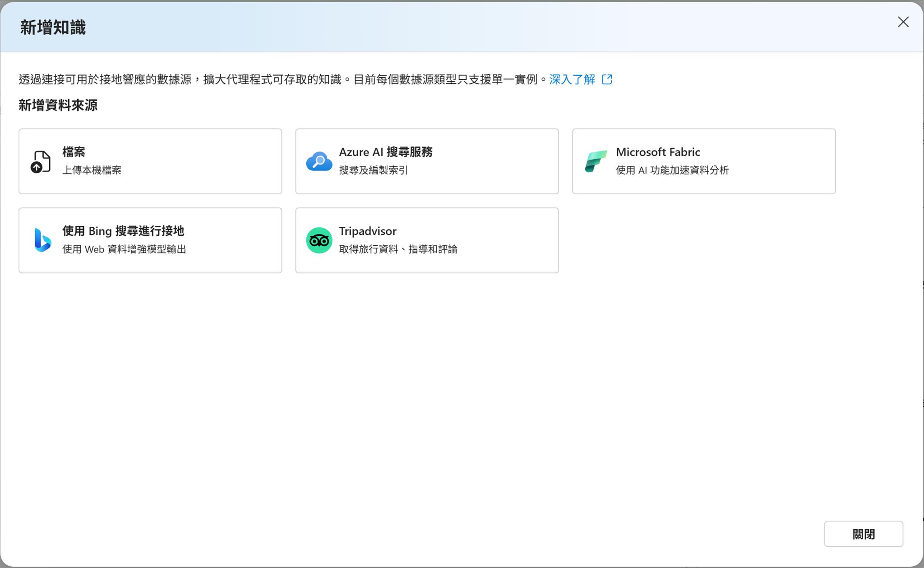Click the file upload icon on 檔案 card
Screen dimensions: 924x568
tap(41, 161)
